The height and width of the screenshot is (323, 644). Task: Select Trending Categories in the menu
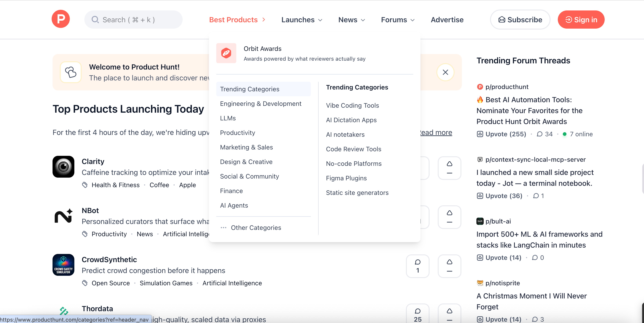coord(264,89)
